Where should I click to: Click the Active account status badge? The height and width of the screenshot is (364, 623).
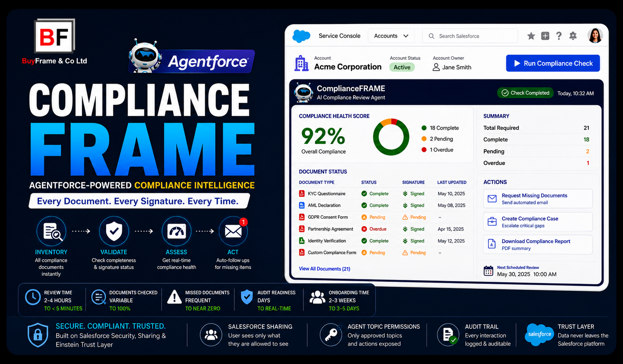[402, 67]
